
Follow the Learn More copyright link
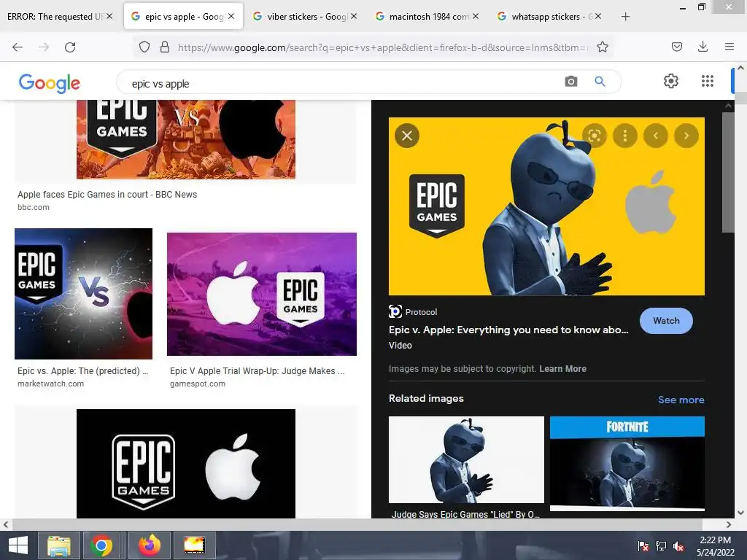[562, 368]
